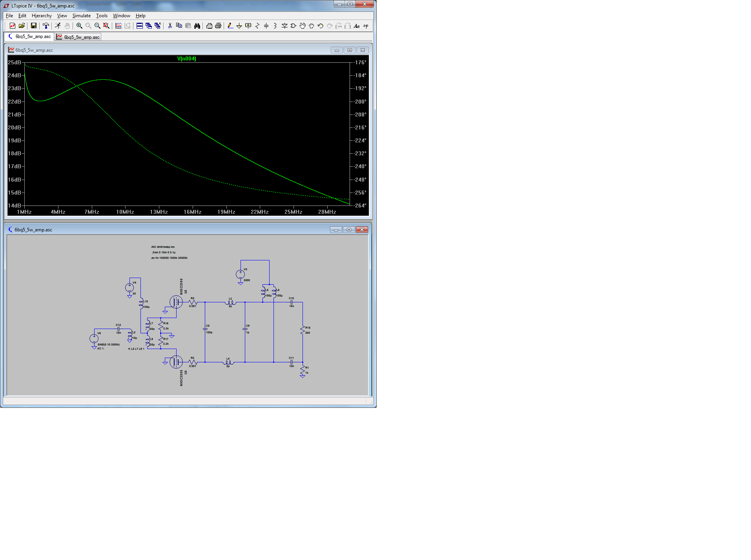
Task: Select the Move tool open-hand icon
Action: tap(303, 26)
